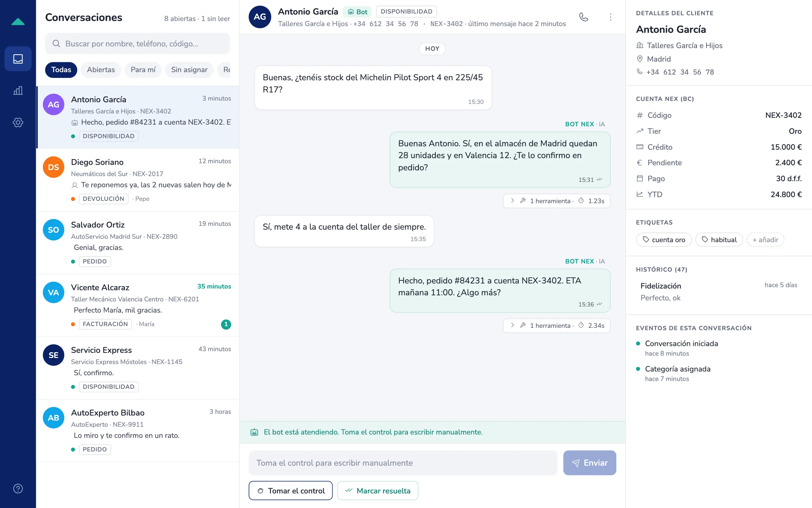
Task: Click Vicente Alcaraz's VA avatar
Action: click(53, 292)
